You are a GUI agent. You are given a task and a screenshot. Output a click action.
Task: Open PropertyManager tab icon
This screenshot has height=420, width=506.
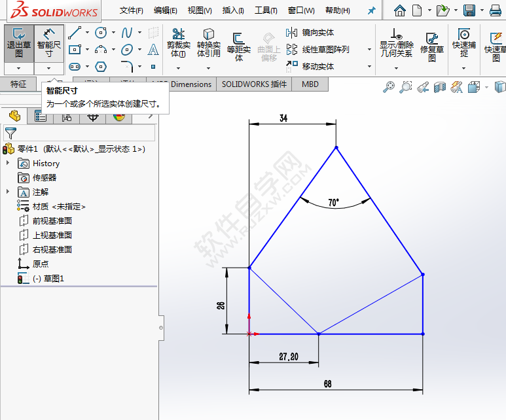41,116
